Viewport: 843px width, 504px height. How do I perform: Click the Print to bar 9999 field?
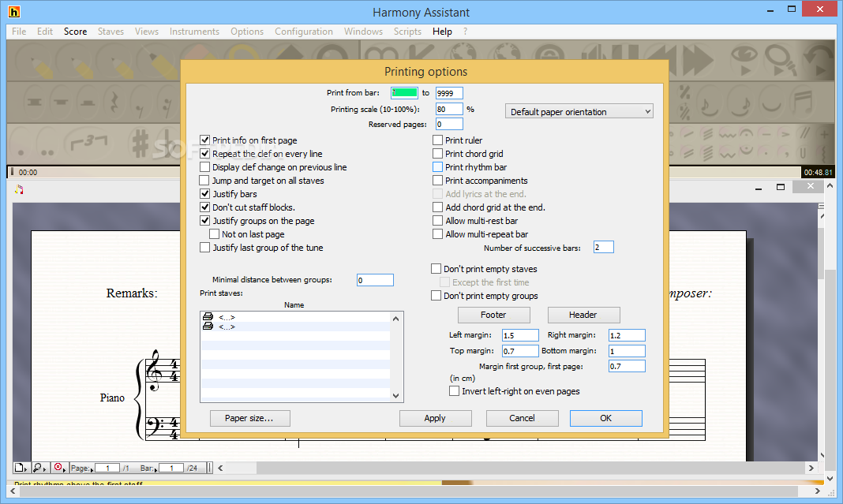(449, 93)
